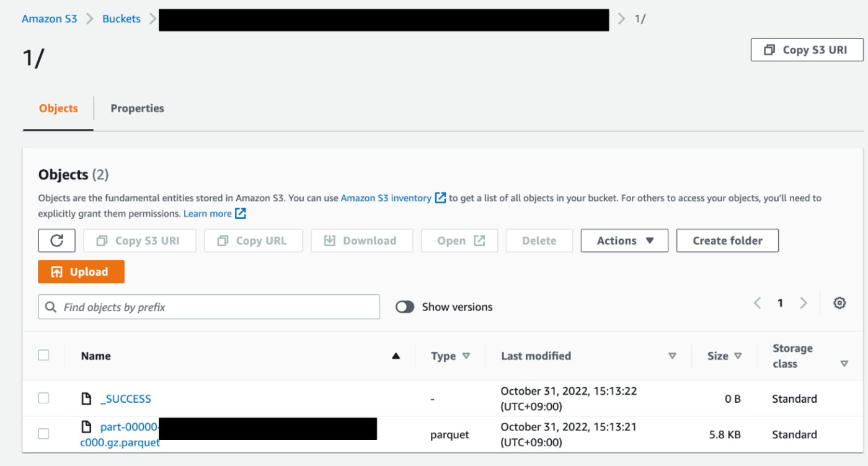Click Standard storage class for _SUCCESS
This screenshot has height=466, width=868.
(x=794, y=398)
